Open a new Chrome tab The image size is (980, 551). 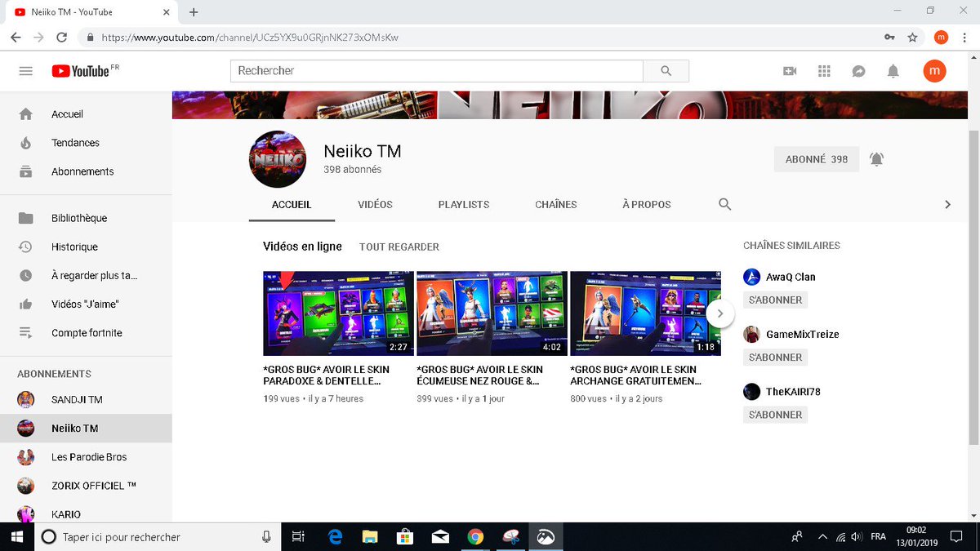point(194,12)
